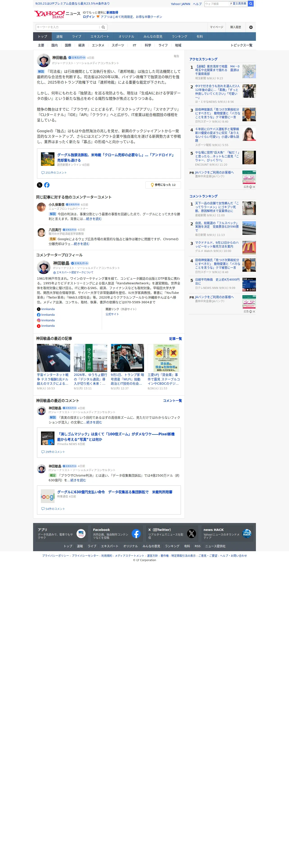This screenshot has height=868, width=289.
Task: Click 参考になった lightbulb button
Action: click(163, 185)
